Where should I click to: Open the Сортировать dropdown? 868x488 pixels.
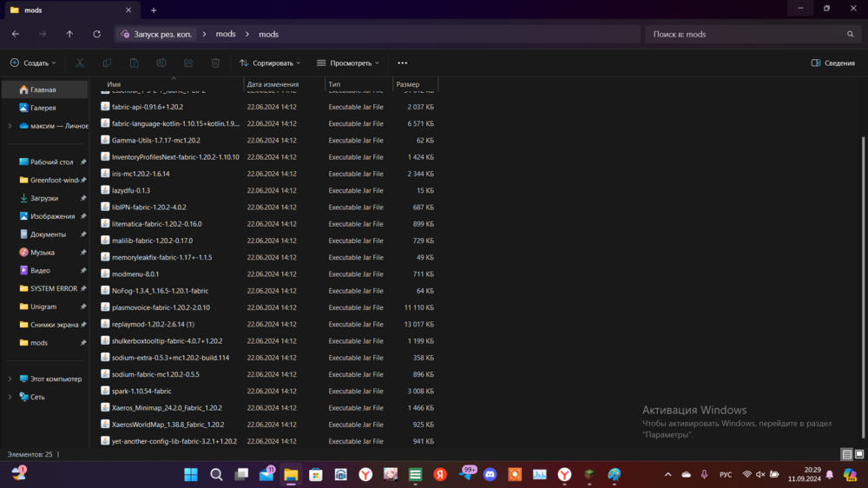point(270,63)
